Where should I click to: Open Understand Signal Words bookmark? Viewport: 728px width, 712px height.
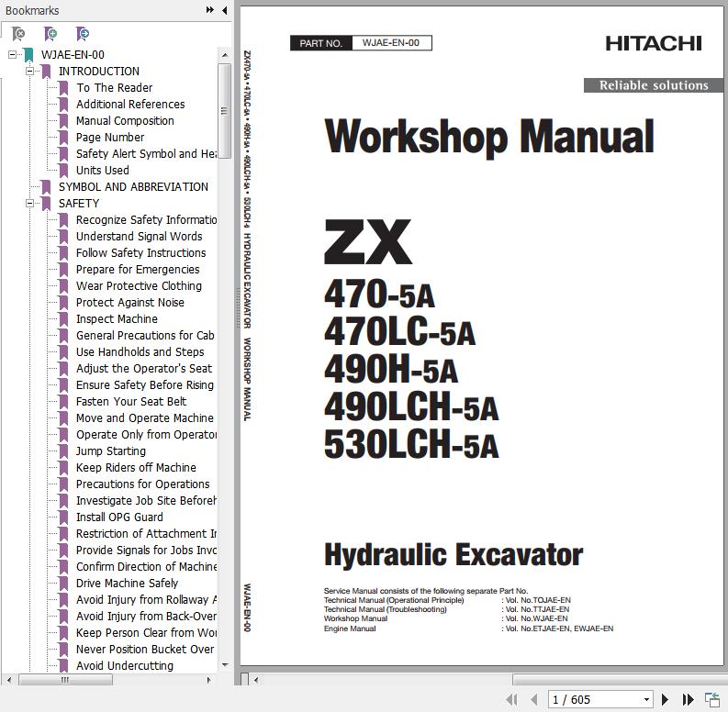coord(140,236)
